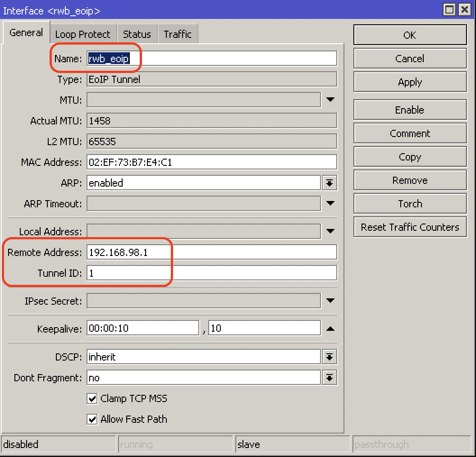Viewport: 476px width, 457px height.
Task: Increase Keepalive with the up arrow
Action: tap(330, 328)
